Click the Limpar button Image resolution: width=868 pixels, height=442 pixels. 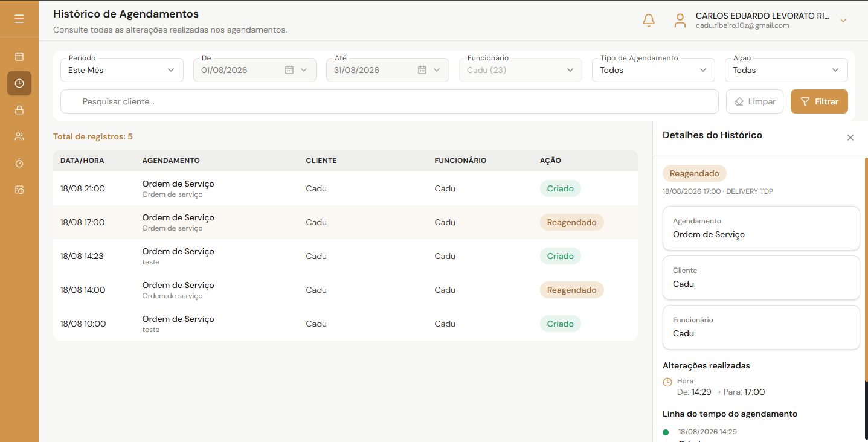coord(754,101)
